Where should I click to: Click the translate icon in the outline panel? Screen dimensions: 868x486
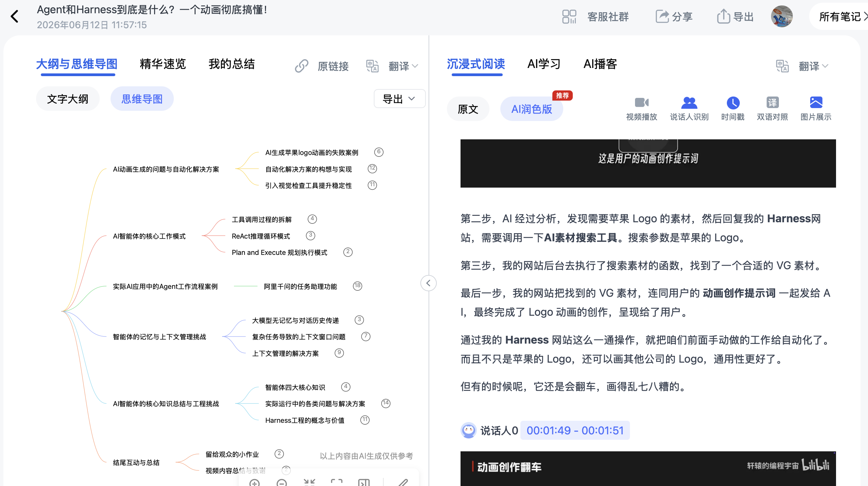(372, 66)
